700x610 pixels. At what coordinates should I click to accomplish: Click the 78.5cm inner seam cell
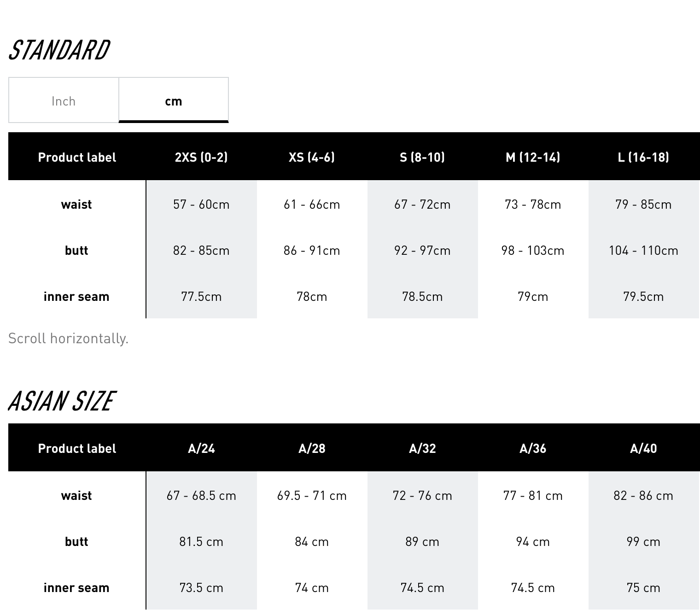click(x=422, y=296)
